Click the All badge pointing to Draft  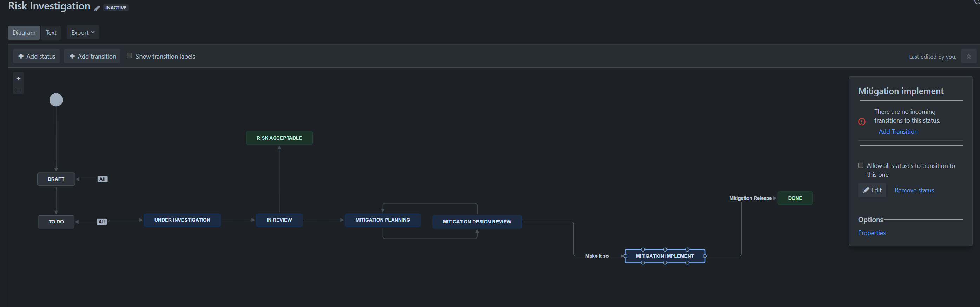102,179
